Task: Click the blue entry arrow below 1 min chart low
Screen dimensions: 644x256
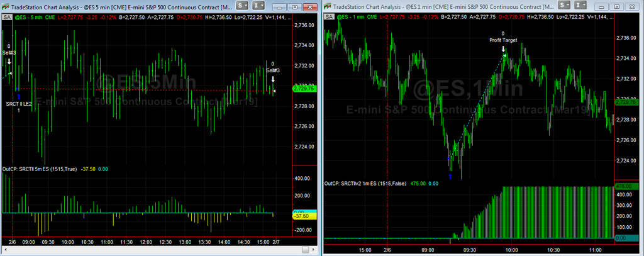Action: click(x=450, y=176)
